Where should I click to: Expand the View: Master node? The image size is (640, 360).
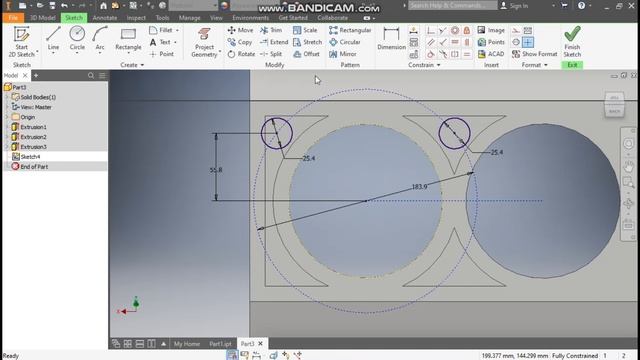[x=7, y=107]
